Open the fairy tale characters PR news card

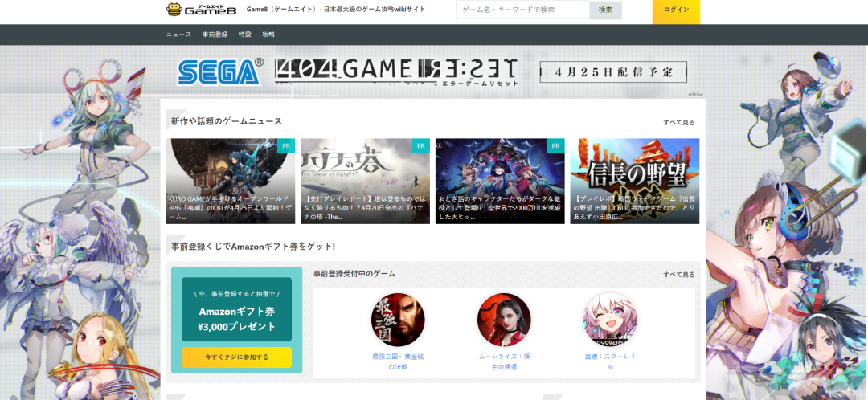tap(500, 181)
